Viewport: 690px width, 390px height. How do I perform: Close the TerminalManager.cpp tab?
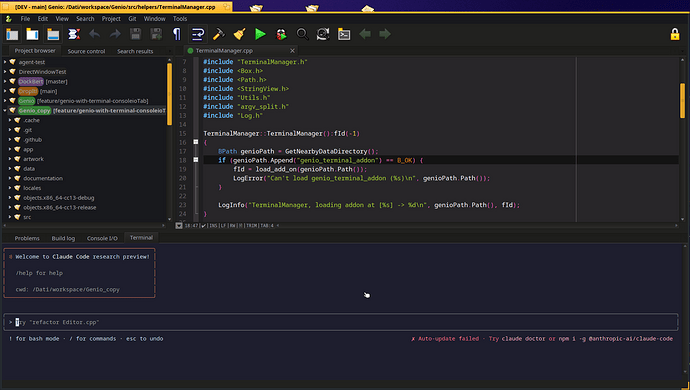click(292, 51)
